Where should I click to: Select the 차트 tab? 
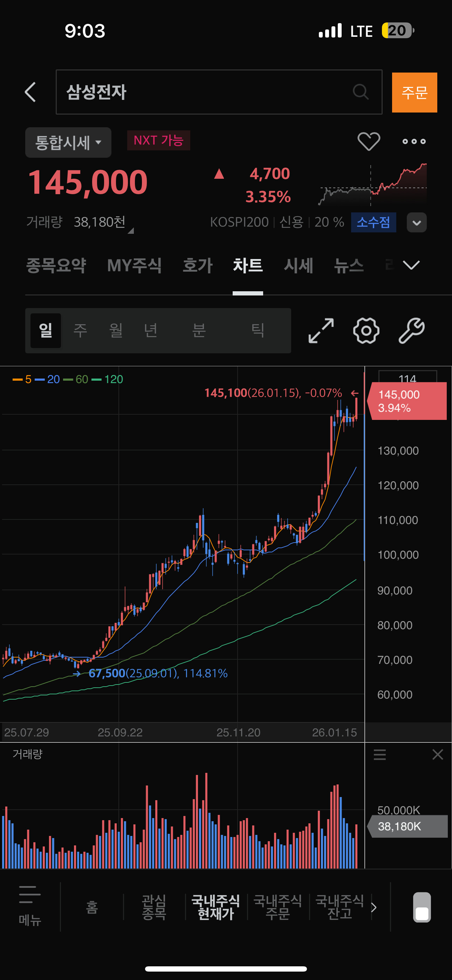pyautogui.click(x=248, y=265)
